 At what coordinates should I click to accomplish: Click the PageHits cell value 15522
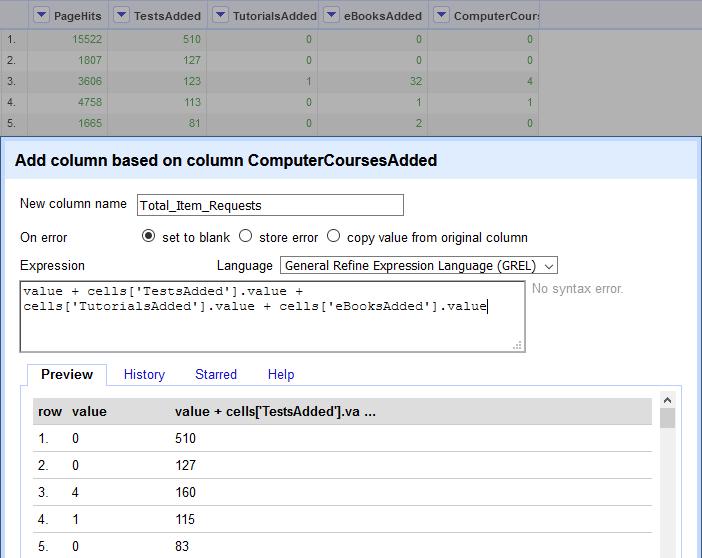pos(87,39)
